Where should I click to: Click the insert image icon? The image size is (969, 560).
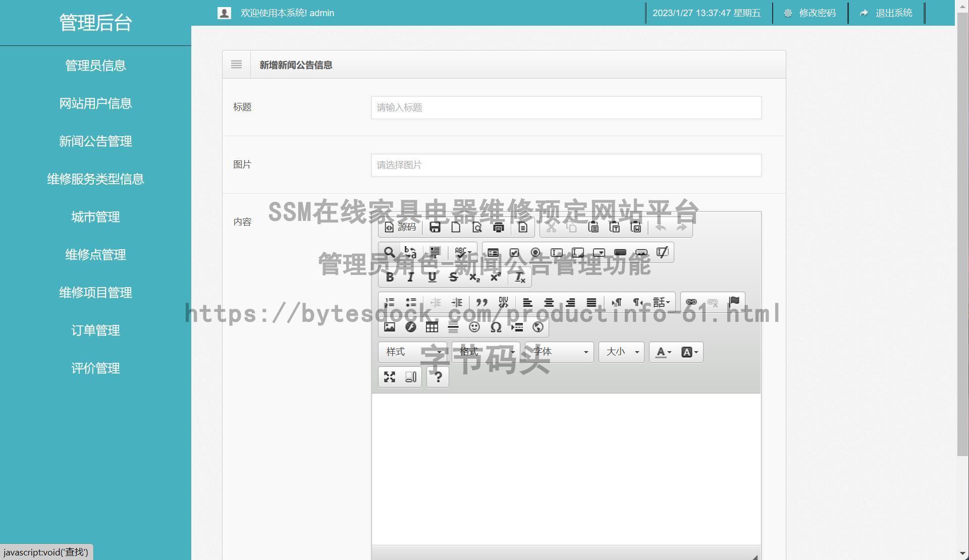(390, 327)
